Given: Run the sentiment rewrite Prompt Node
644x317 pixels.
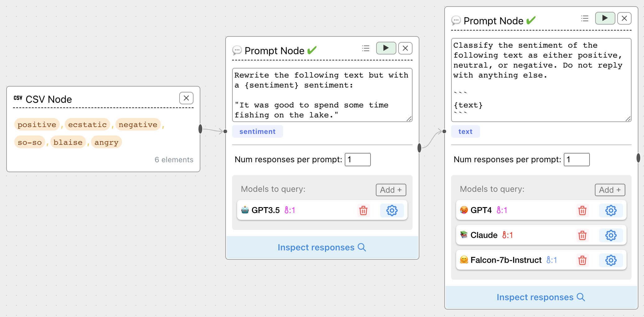Looking at the screenshot, I should (x=386, y=48).
